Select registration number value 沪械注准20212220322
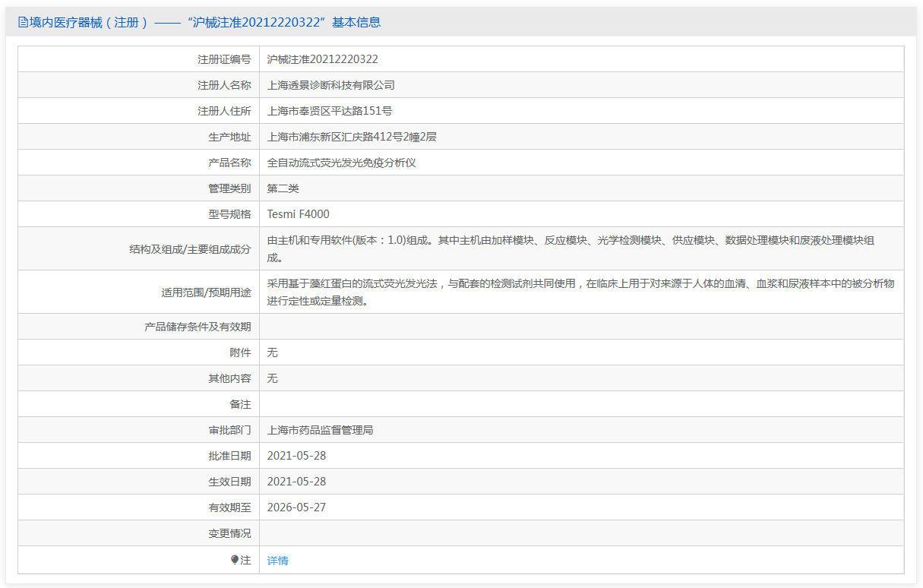 tap(322, 59)
